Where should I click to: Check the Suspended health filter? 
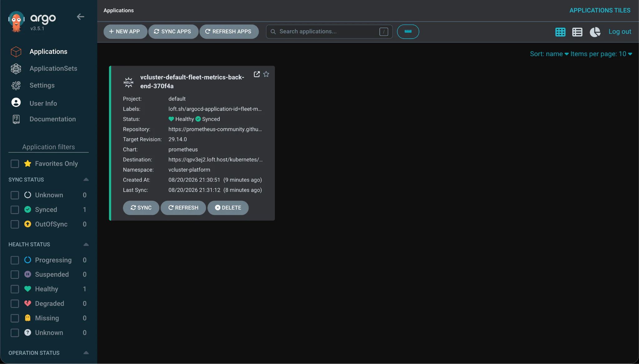[x=15, y=275]
